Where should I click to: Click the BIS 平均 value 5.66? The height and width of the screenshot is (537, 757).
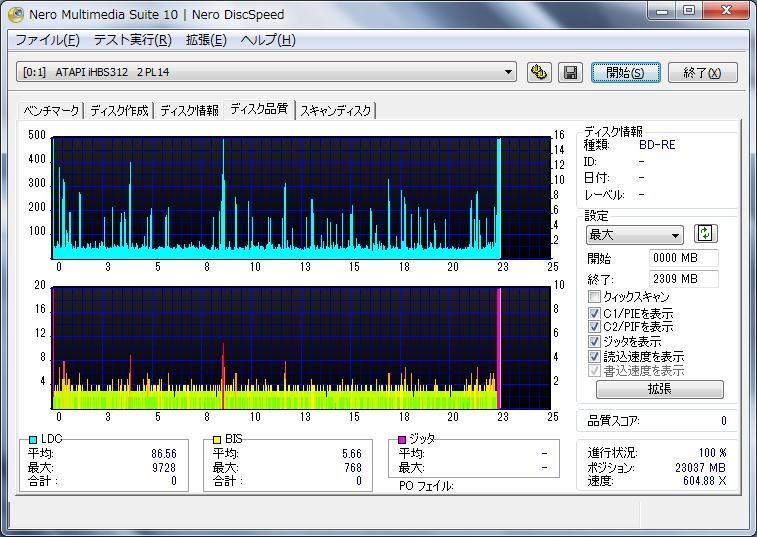(x=351, y=453)
